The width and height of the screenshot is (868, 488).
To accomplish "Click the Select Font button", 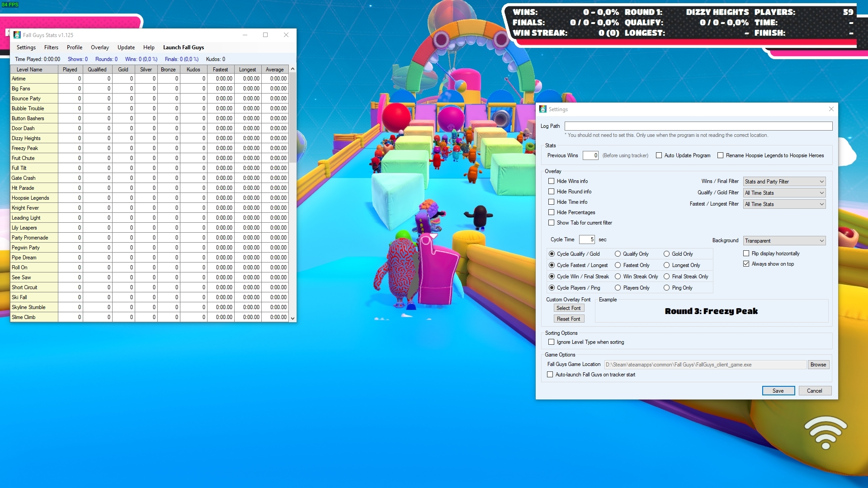I will (569, 308).
